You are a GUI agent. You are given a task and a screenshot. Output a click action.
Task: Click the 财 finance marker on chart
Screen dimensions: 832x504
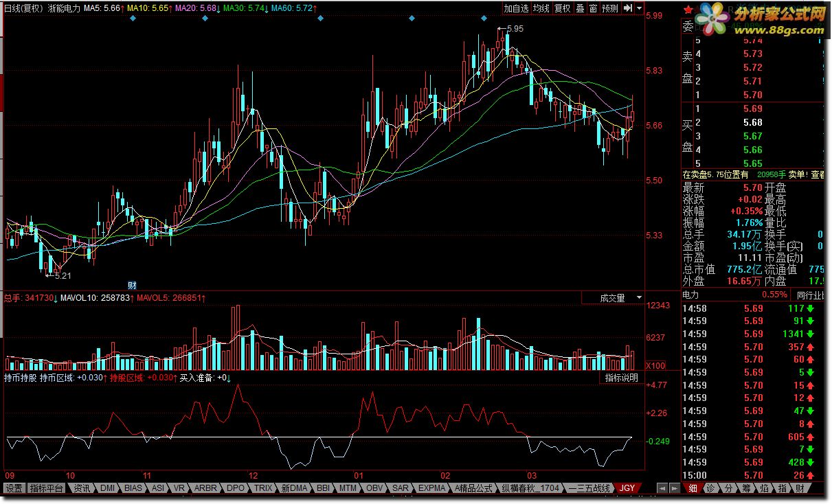pos(133,284)
